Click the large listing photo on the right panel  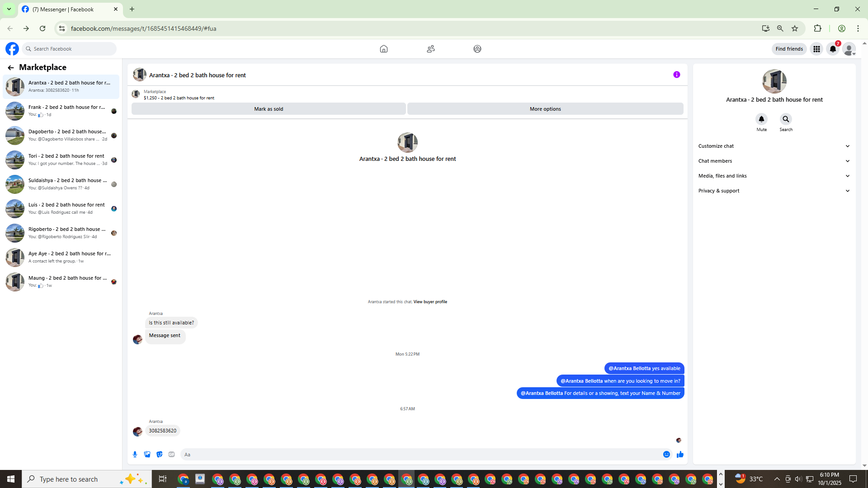tap(774, 81)
